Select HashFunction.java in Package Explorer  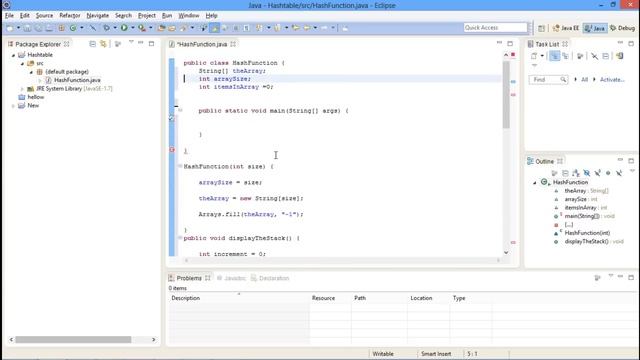coord(77,80)
